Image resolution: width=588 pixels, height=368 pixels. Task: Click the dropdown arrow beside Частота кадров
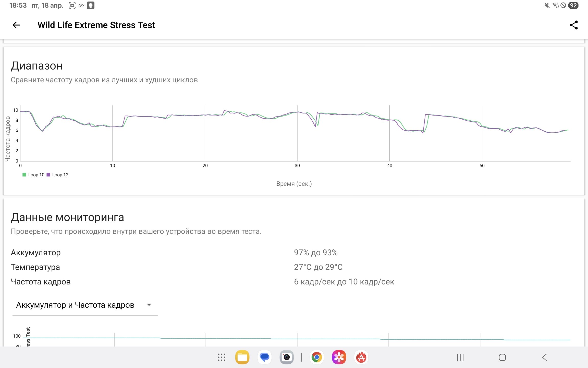click(149, 305)
